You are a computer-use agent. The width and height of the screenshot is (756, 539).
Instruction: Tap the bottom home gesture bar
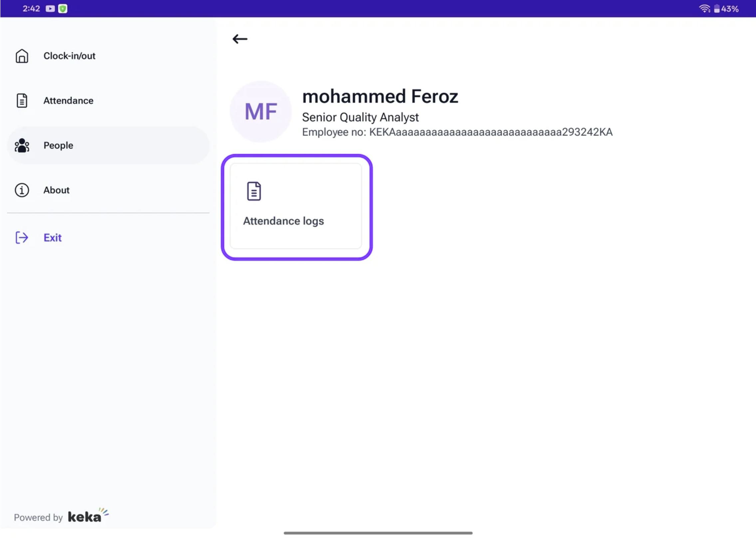tap(378, 533)
